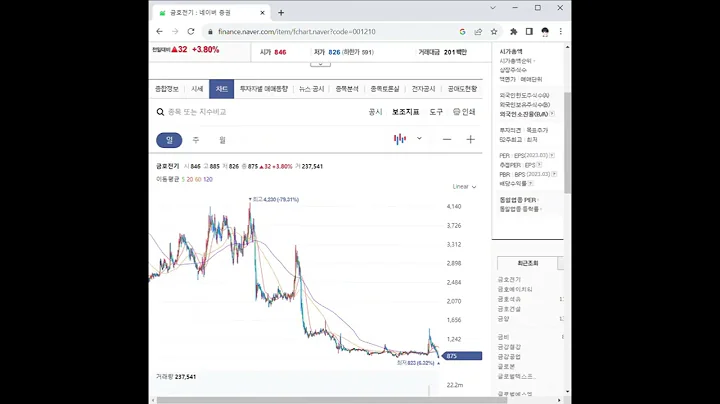Image resolution: width=720 pixels, height=404 pixels.
Task: Open the Chrome three-dot menu
Action: pos(561,32)
